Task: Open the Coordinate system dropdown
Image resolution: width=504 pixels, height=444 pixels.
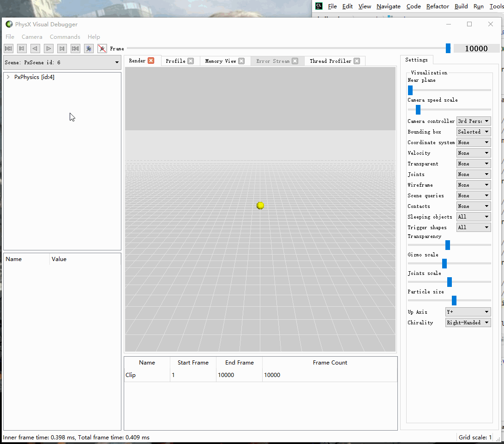Action: [x=474, y=142]
